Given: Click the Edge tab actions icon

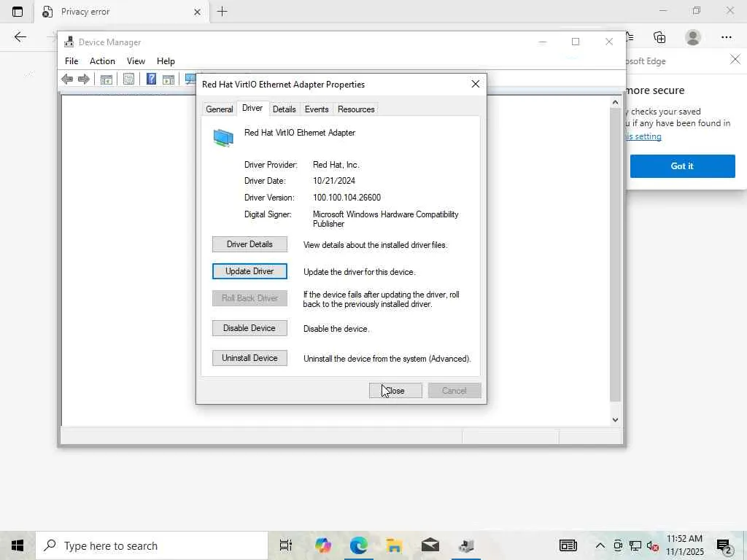Looking at the screenshot, I should 18,12.
